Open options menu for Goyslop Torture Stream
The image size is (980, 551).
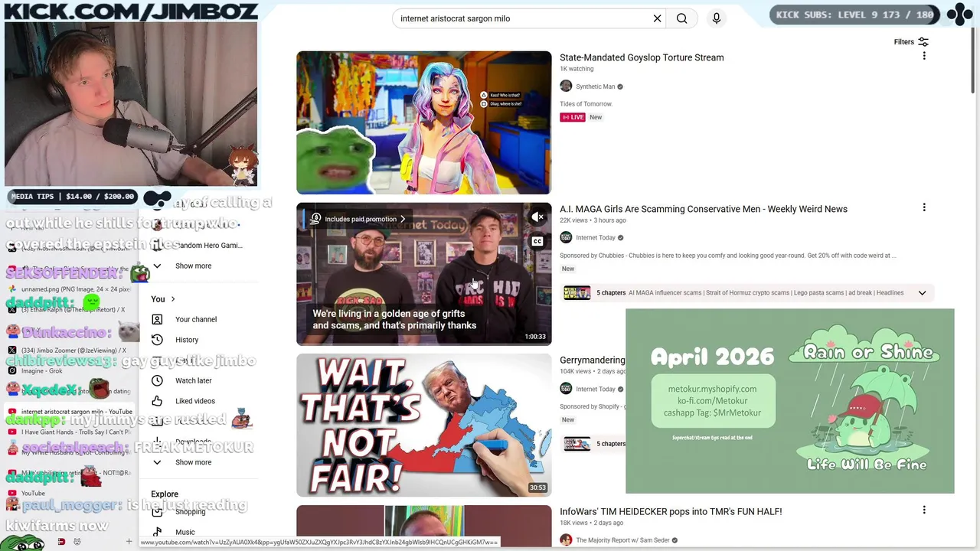pyautogui.click(x=924, y=56)
